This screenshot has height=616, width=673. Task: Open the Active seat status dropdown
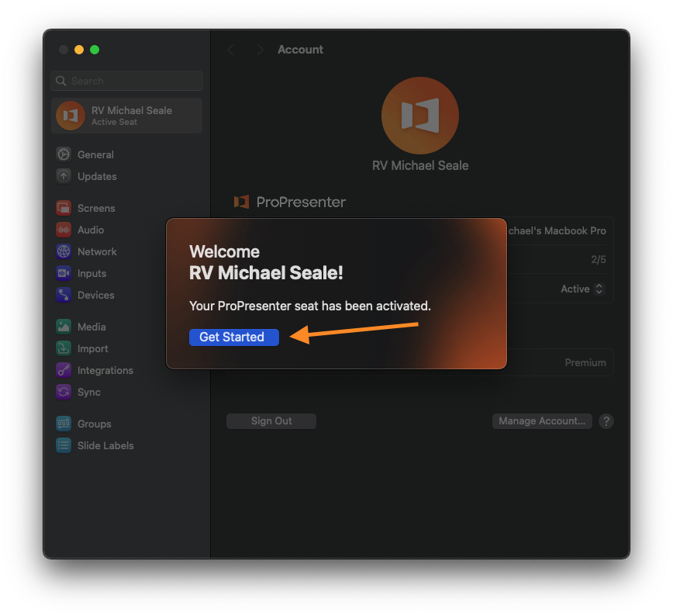click(599, 289)
